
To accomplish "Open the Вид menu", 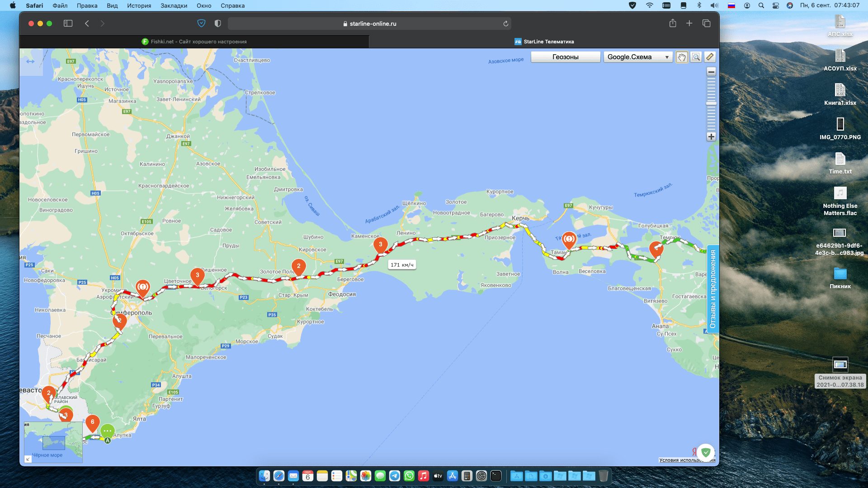I will pyautogui.click(x=112, y=5).
